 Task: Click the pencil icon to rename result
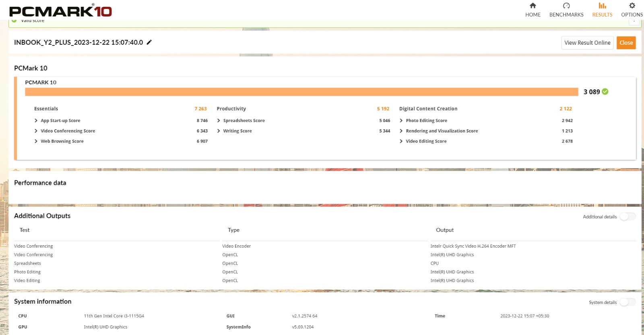tap(149, 42)
